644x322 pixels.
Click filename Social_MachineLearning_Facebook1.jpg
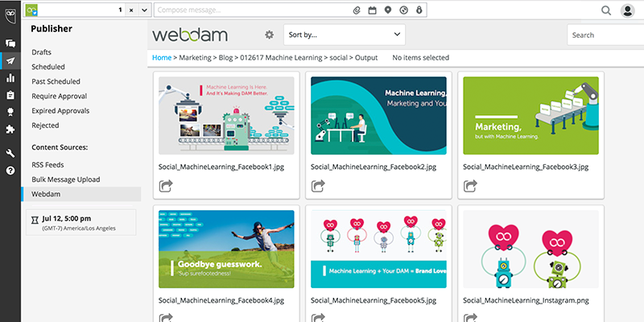click(221, 167)
